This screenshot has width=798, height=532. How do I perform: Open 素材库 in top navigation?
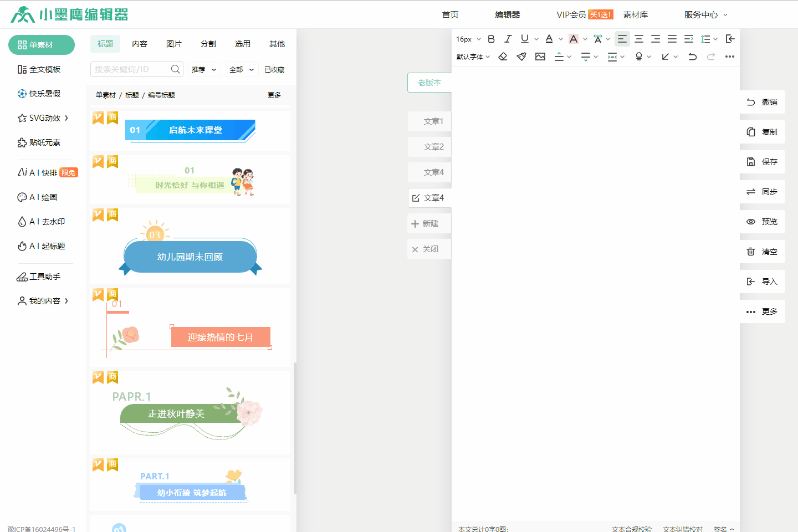636,15
